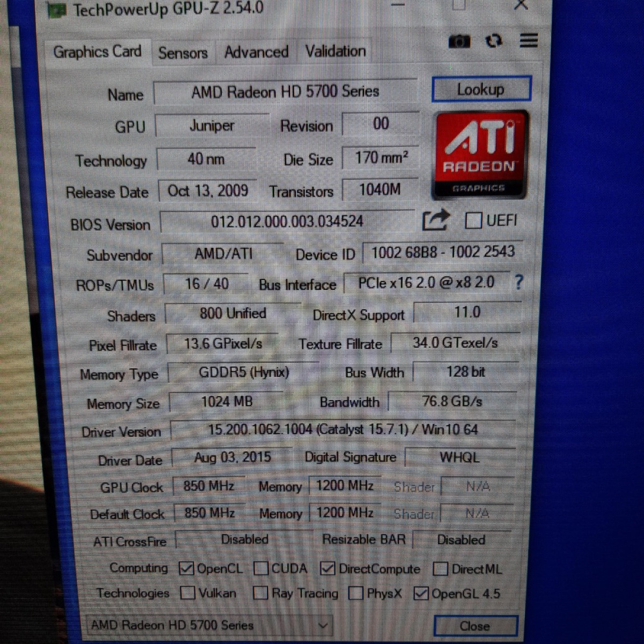Click the screenshot camera icon

tap(459, 41)
